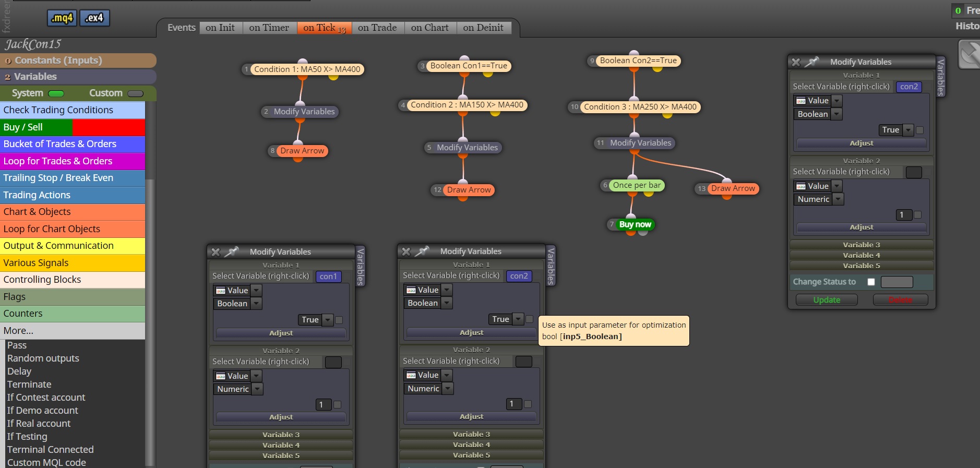Click the .ex4 export icon
Image resolution: width=980 pixels, height=468 pixels.
tap(94, 18)
